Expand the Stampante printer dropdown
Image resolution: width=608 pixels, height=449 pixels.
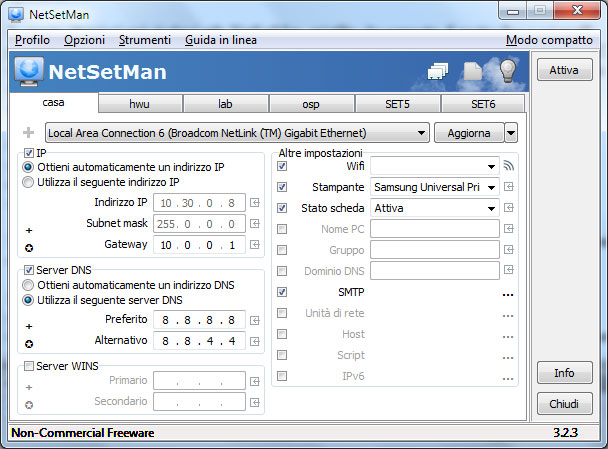click(x=491, y=188)
